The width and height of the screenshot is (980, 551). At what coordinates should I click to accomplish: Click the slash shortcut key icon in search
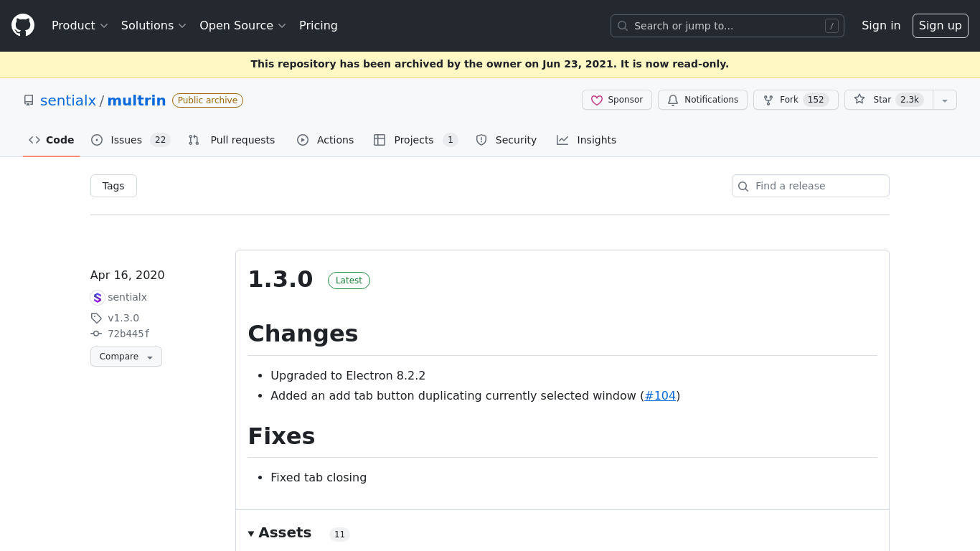831,26
